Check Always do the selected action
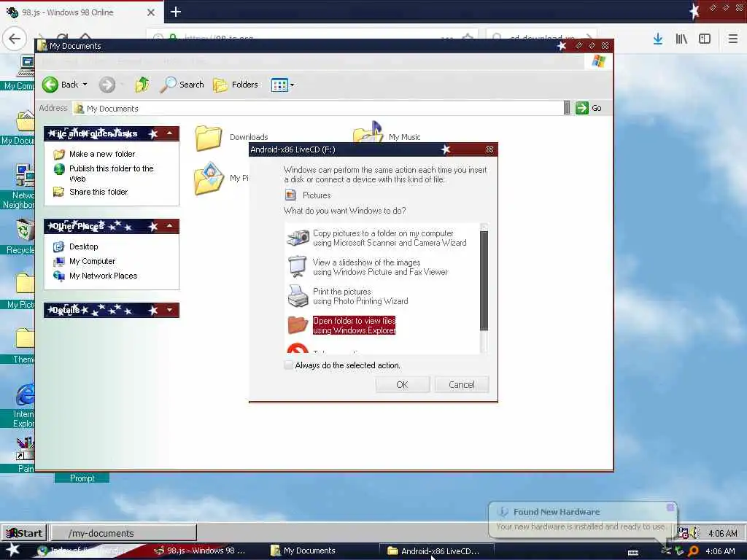 (288, 365)
